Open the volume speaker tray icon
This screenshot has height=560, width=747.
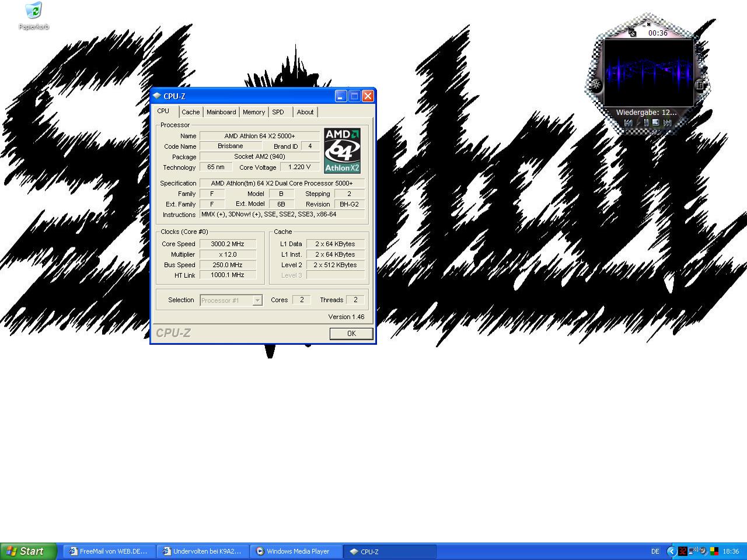tap(703, 551)
